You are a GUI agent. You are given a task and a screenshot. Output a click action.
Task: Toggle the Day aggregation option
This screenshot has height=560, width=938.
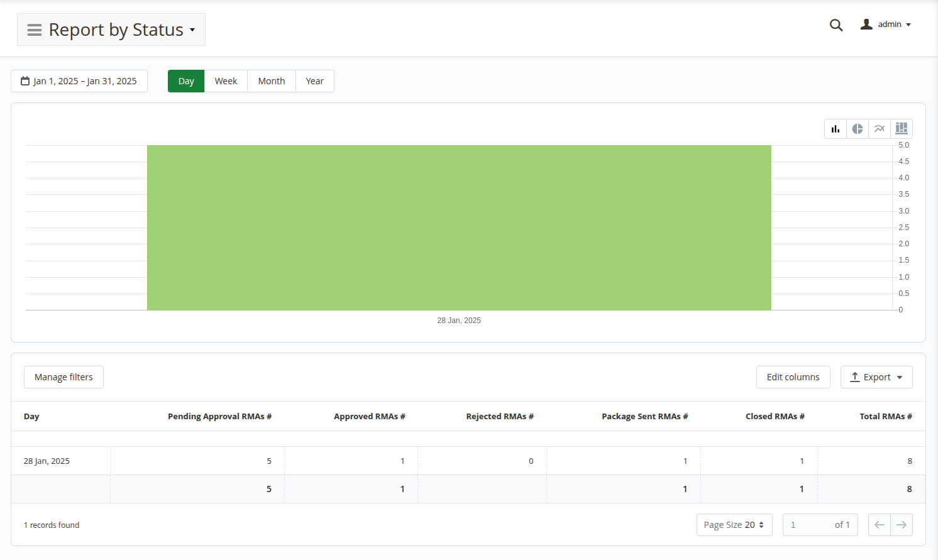pyautogui.click(x=186, y=80)
